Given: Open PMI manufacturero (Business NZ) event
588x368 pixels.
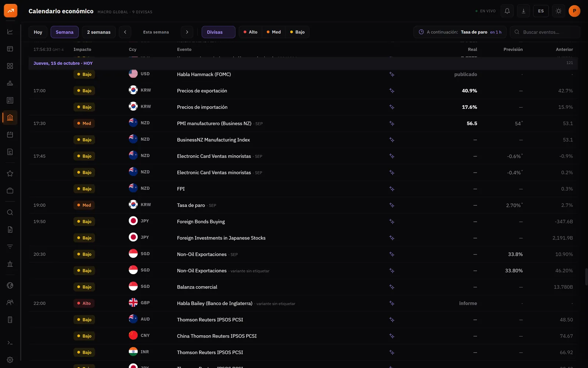Looking at the screenshot, I should (214, 124).
